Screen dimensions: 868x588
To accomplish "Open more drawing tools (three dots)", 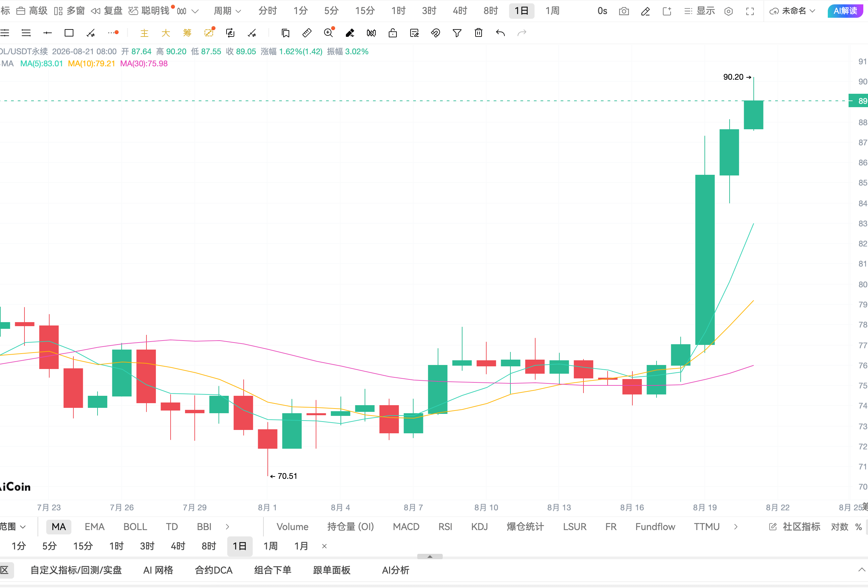I will coord(113,33).
